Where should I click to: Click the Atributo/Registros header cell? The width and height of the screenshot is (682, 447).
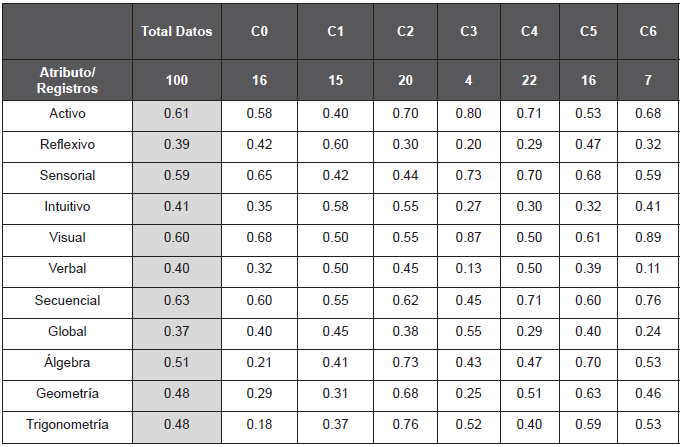tap(67, 80)
